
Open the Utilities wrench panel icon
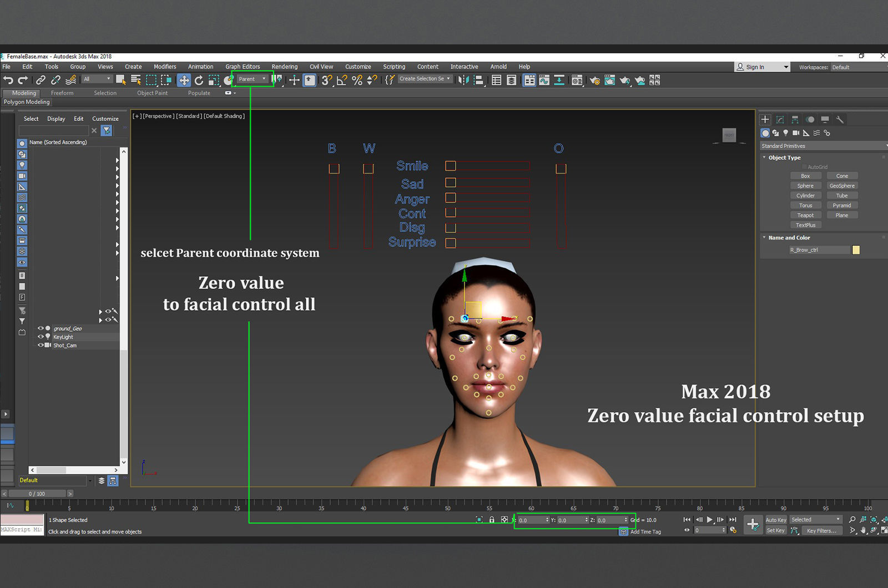click(x=840, y=119)
